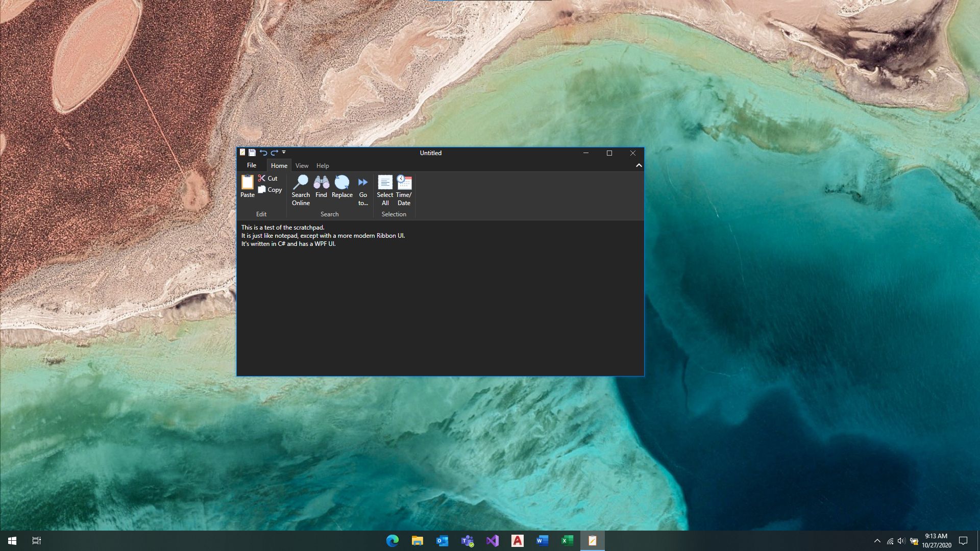Open the File menu
This screenshot has width=980, height=551.
pos(251,165)
